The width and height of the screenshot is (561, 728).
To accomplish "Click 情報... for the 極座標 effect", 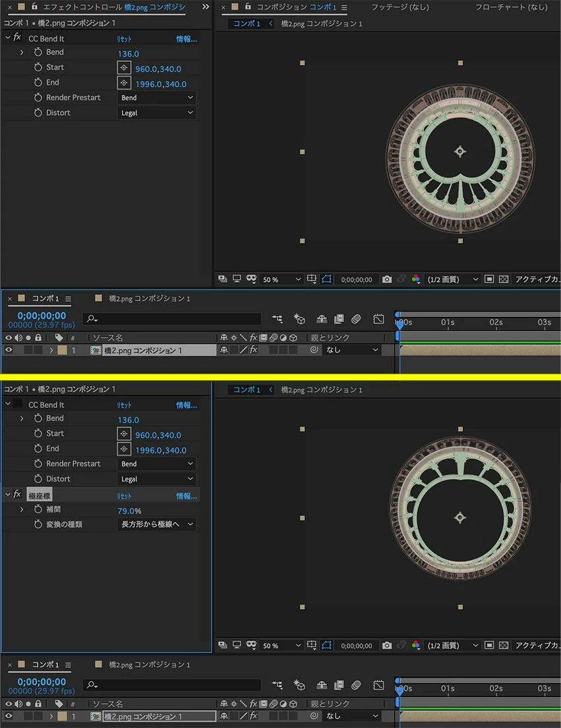I will coord(186,496).
